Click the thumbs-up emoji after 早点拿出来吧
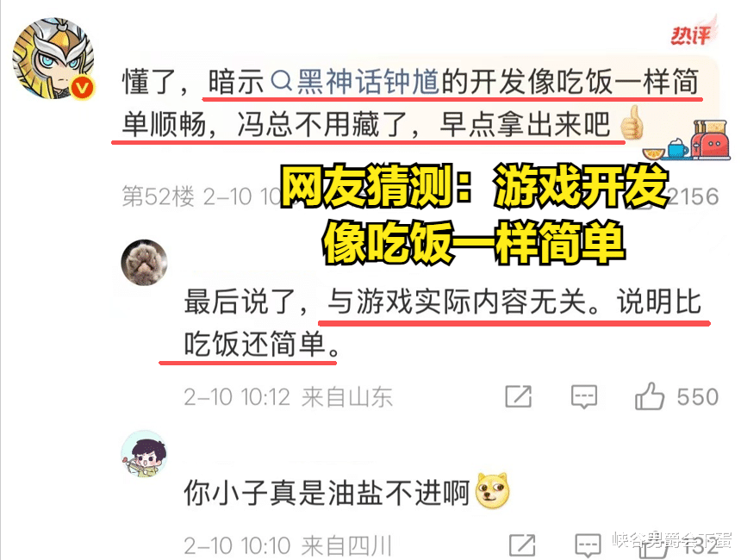 [x=632, y=123]
